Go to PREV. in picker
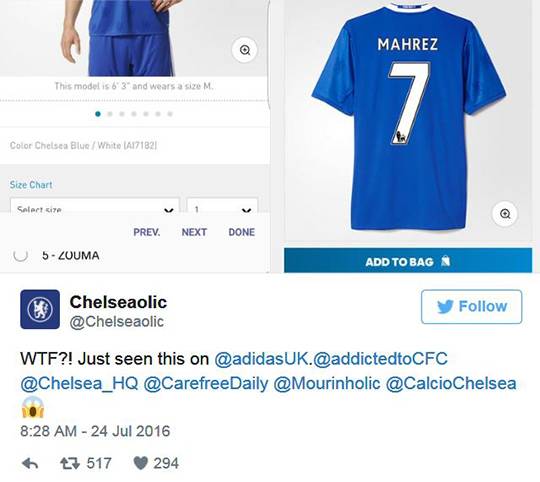Screen dimensions: 540x482 tap(147, 232)
